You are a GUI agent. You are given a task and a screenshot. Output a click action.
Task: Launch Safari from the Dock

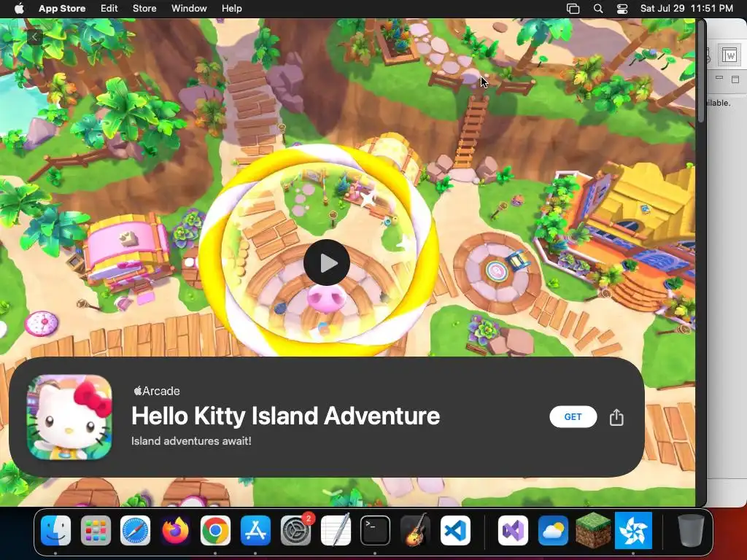pyautogui.click(x=135, y=531)
